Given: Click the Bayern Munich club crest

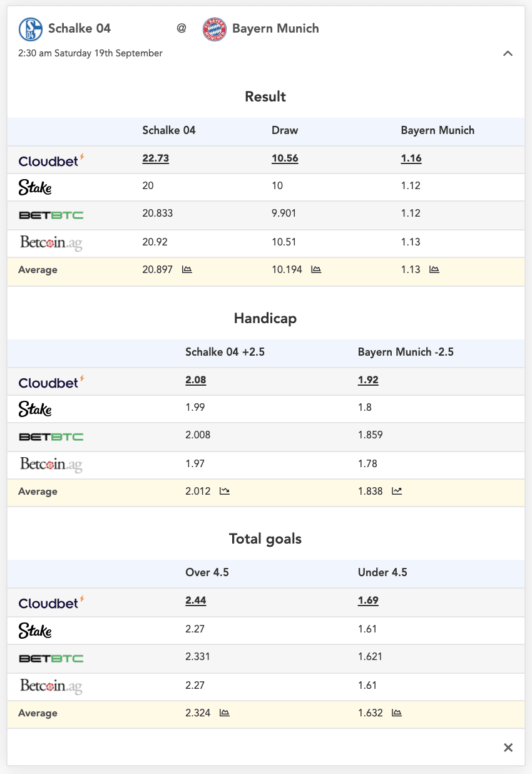Looking at the screenshot, I should (214, 29).
